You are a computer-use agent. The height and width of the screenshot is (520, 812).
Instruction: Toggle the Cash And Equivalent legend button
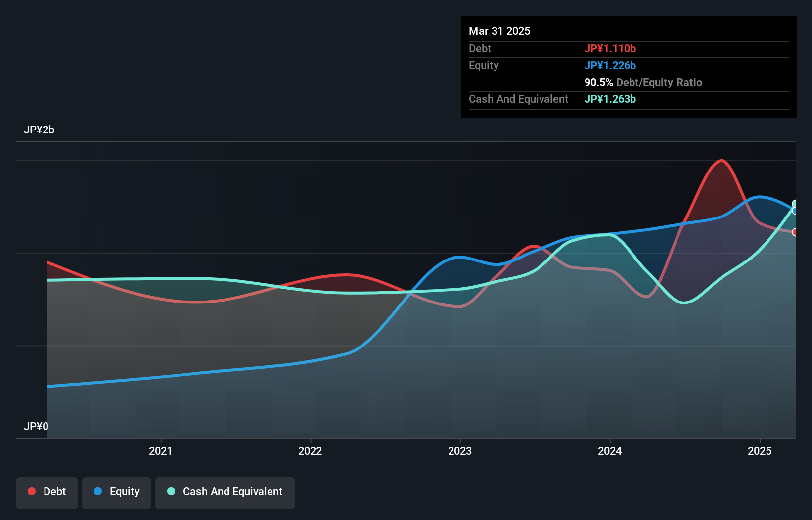[225, 493]
